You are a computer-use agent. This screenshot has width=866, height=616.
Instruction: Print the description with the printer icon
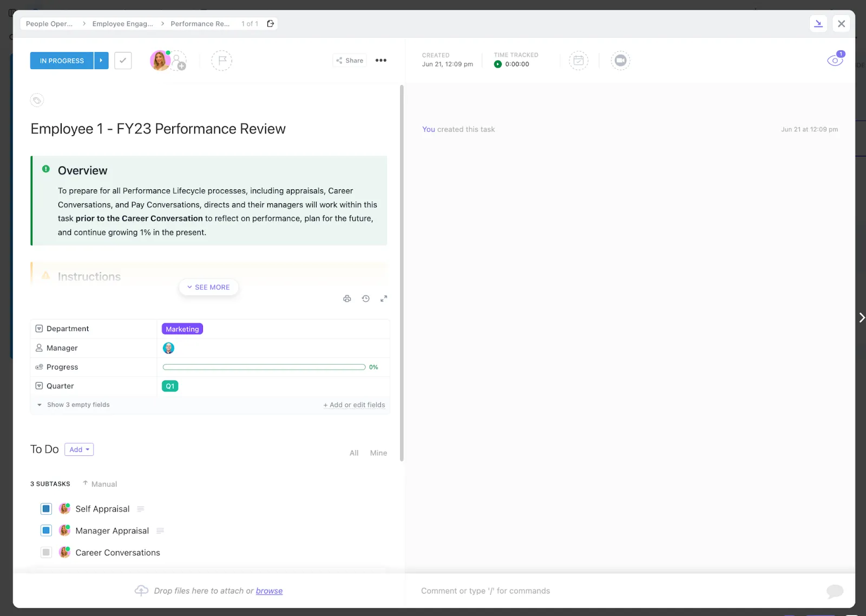click(347, 299)
